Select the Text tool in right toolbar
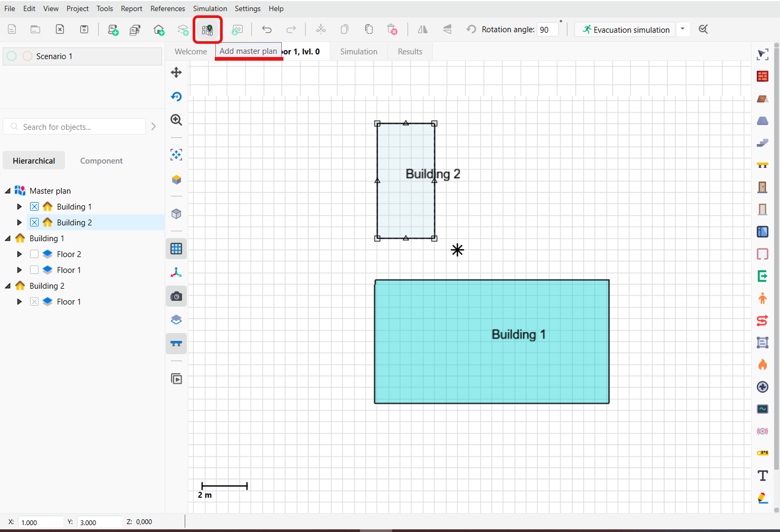The height and width of the screenshot is (532, 780). pos(763,476)
